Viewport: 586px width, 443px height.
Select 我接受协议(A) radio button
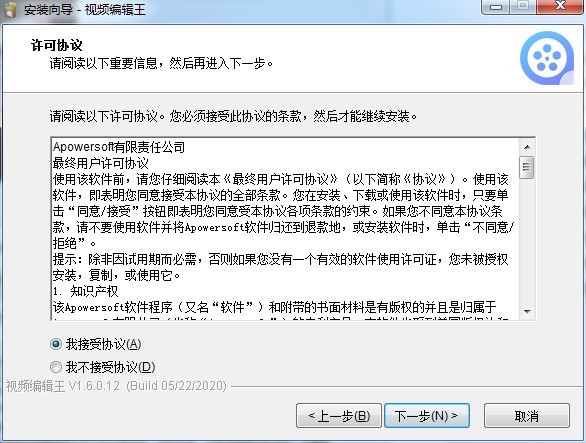coord(56,344)
